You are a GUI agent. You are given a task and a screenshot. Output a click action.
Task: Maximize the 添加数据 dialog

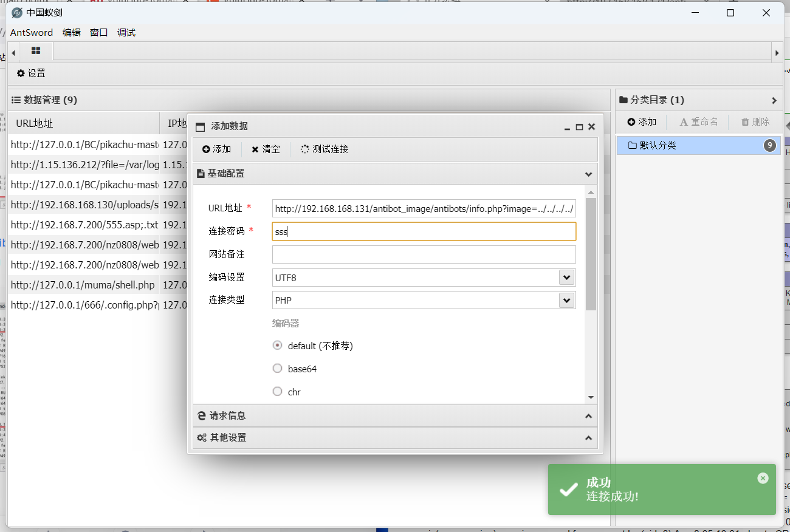[579, 127]
